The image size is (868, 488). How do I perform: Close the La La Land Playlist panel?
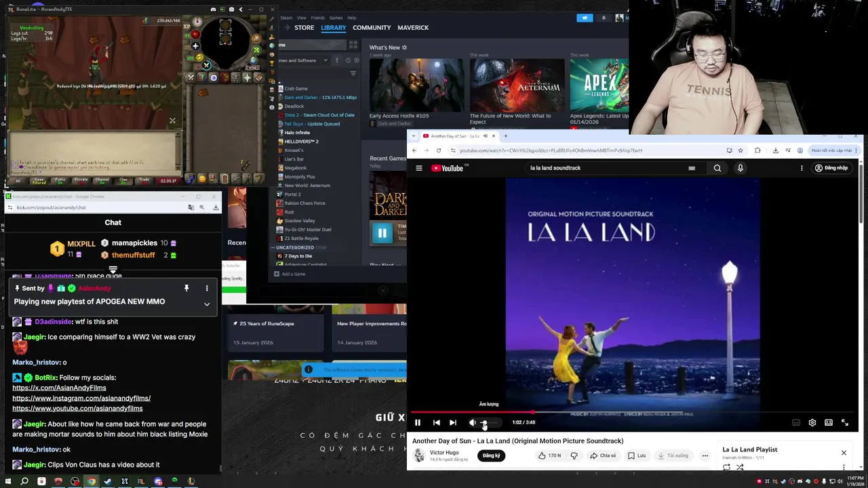point(844,452)
